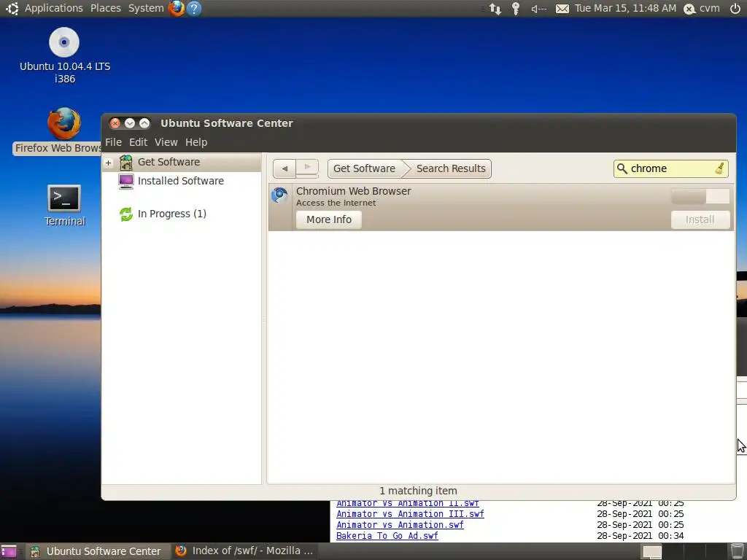Clear the search with the broom icon
The height and width of the screenshot is (560, 747).
pyautogui.click(x=720, y=168)
